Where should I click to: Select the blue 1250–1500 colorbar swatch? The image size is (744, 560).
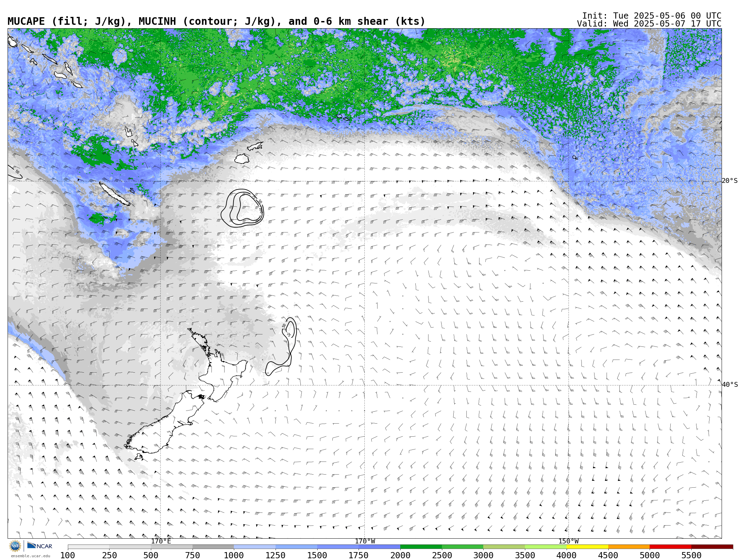click(x=296, y=547)
